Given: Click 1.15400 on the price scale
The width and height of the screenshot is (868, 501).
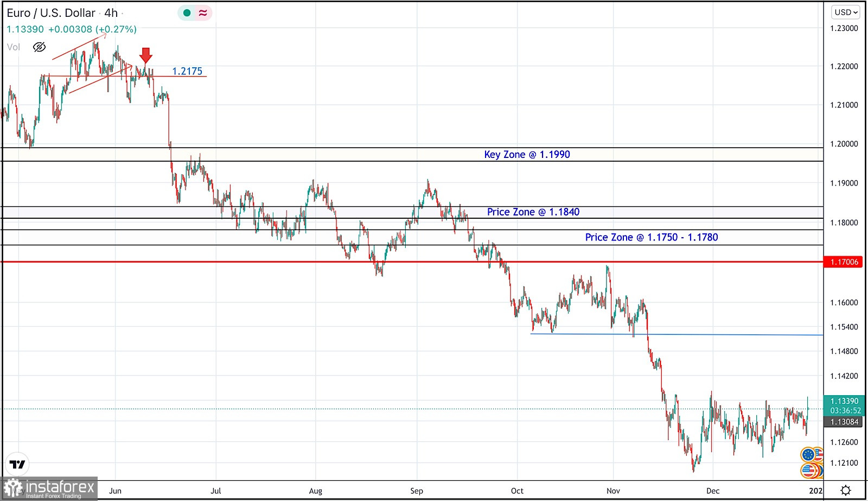Looking at the screenshot, I should tap(844, 327).
